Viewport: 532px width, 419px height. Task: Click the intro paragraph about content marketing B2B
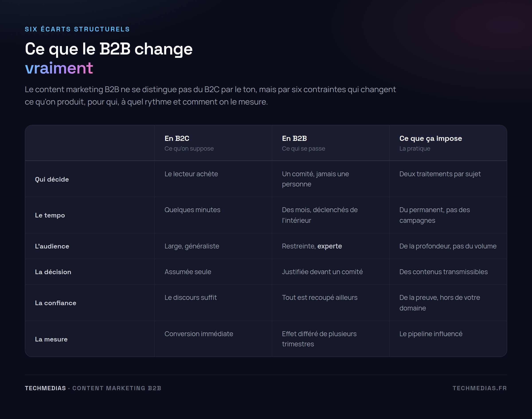click(x=210, y=95)
